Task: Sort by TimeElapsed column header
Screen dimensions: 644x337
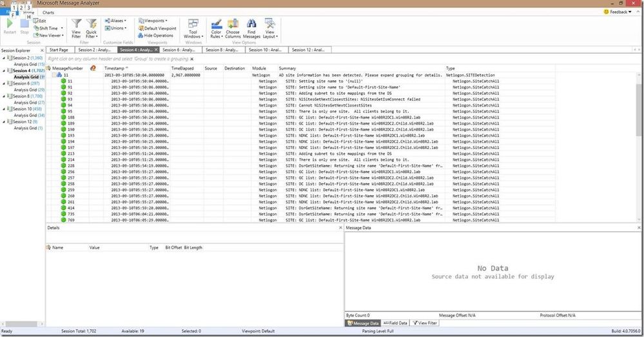Action: pos(182,68)
